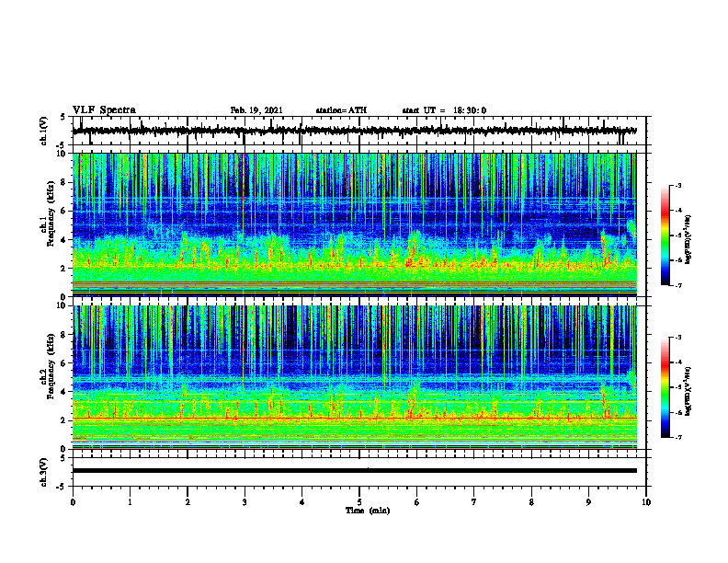Click the "-5" tick on ch.3(V) axis

coord(62,487)
